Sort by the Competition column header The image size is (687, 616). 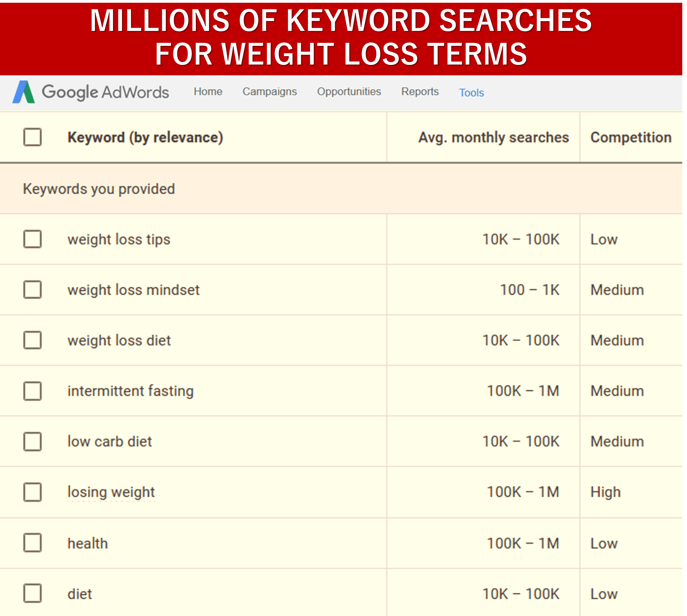[x=631, y=137]
